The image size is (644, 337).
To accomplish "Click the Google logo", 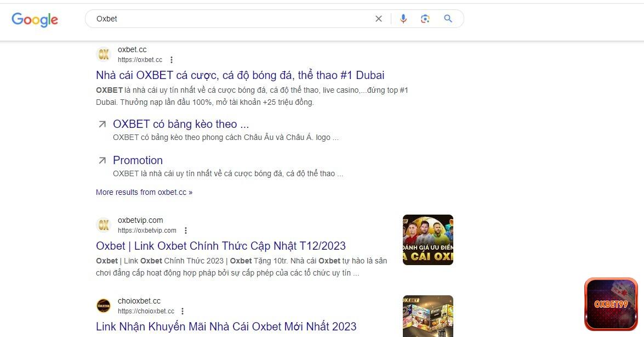I will 35,19.
